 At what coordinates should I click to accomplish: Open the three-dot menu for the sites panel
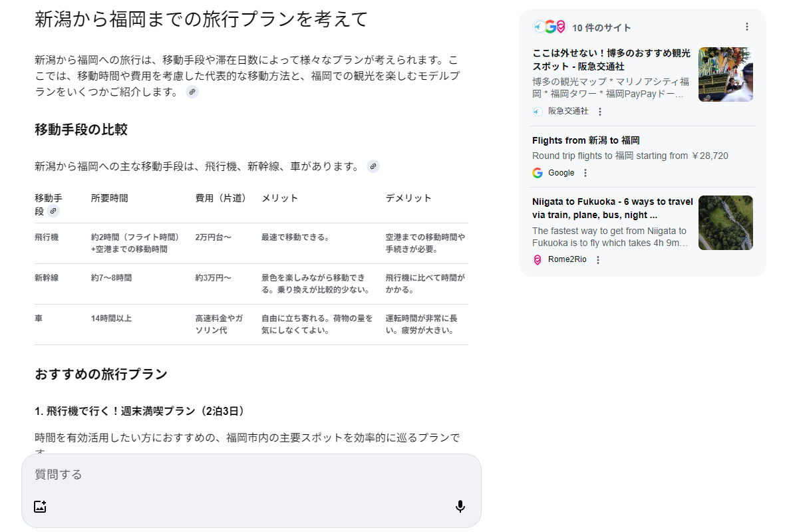[746, 27]
